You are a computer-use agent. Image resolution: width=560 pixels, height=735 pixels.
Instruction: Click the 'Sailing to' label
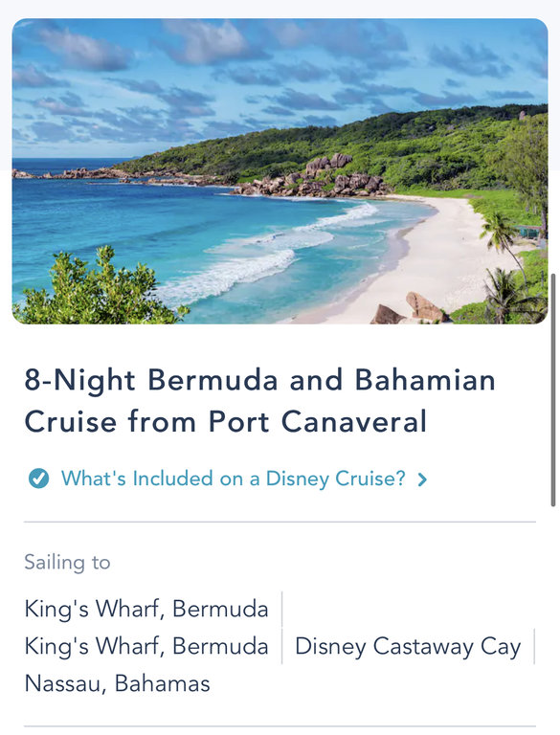[x=67, y=562]
